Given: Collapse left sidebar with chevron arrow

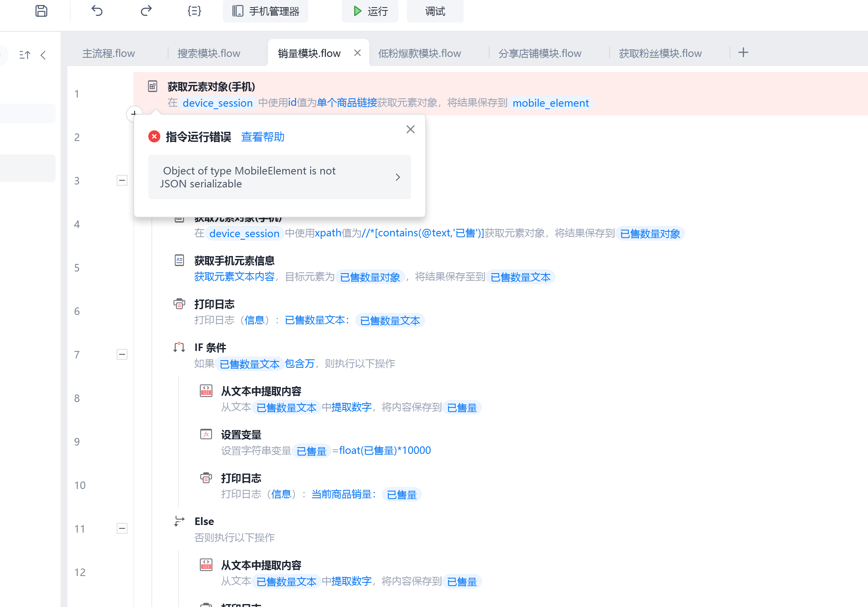Looking at the screenshot, I should tap(43, 55).
